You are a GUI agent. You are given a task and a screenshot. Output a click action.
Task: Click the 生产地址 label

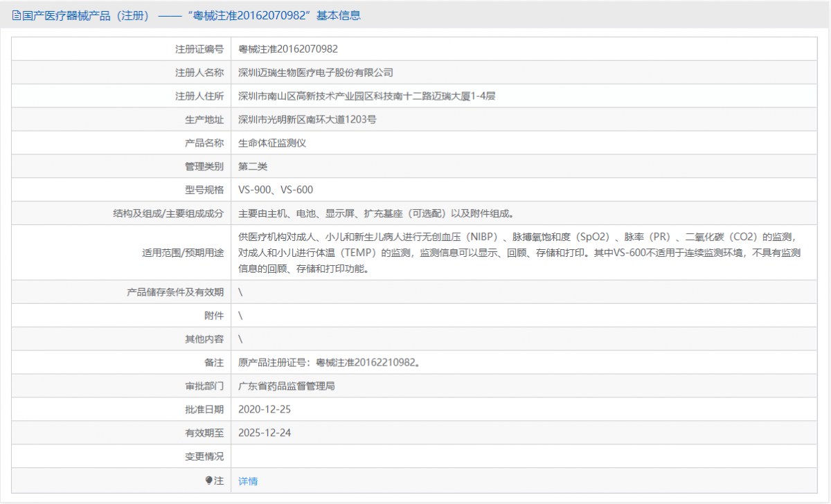204,120
